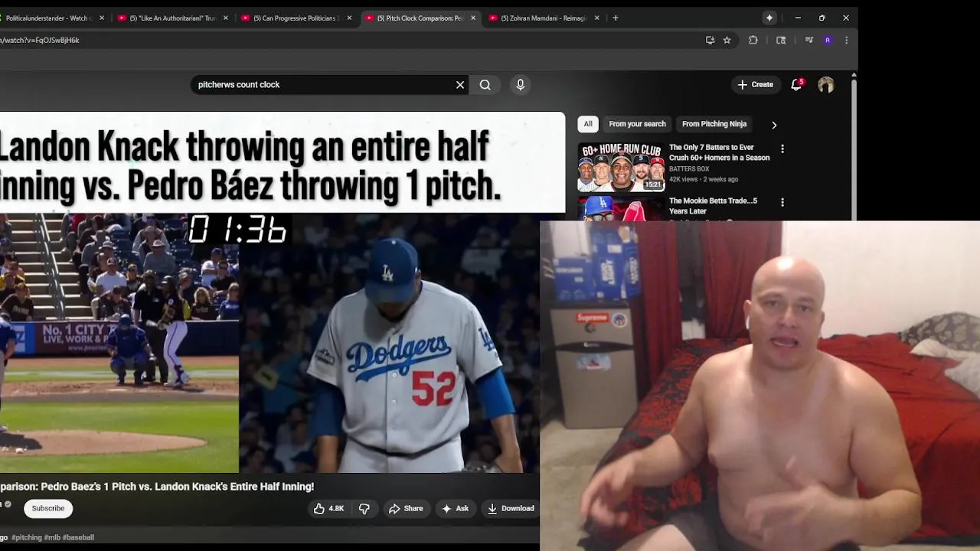
Task: Start voice search with microphone icon
Action: [x=521, y=85]
